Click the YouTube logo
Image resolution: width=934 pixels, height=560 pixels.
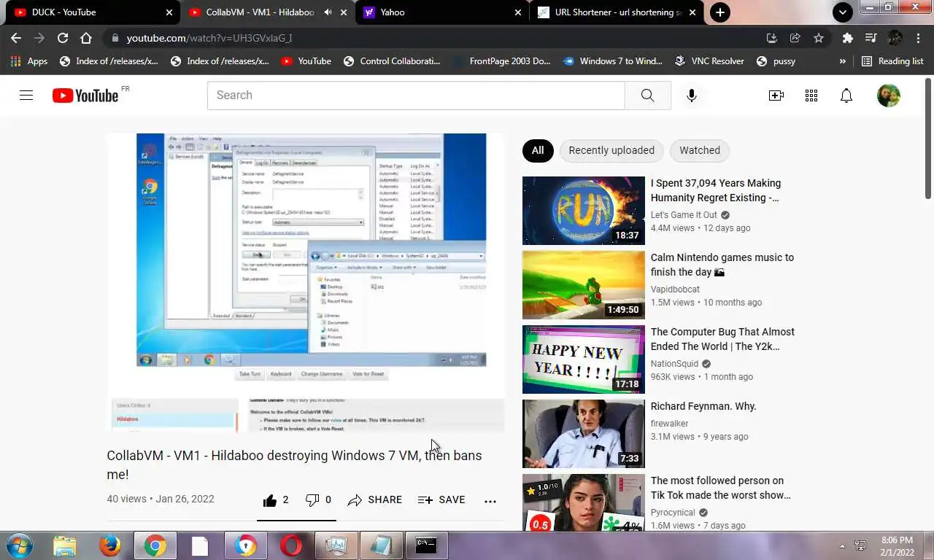click(85, 96)
